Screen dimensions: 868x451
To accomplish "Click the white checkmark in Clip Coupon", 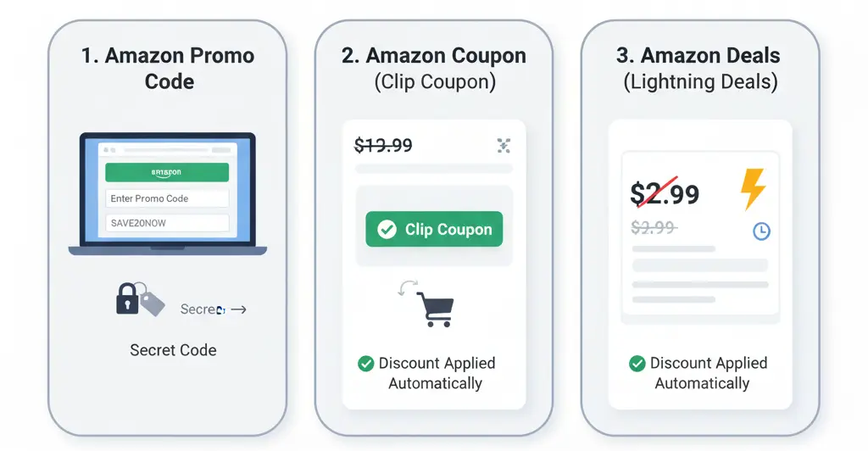I will point(387,230).
